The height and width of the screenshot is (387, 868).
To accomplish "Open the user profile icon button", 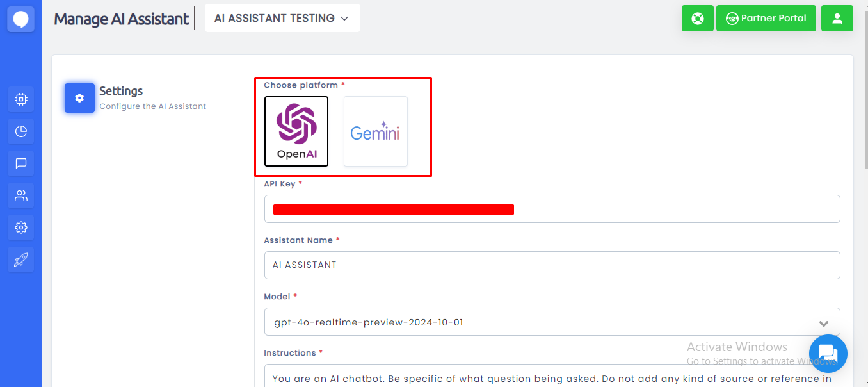I will [x=837, y=18].
